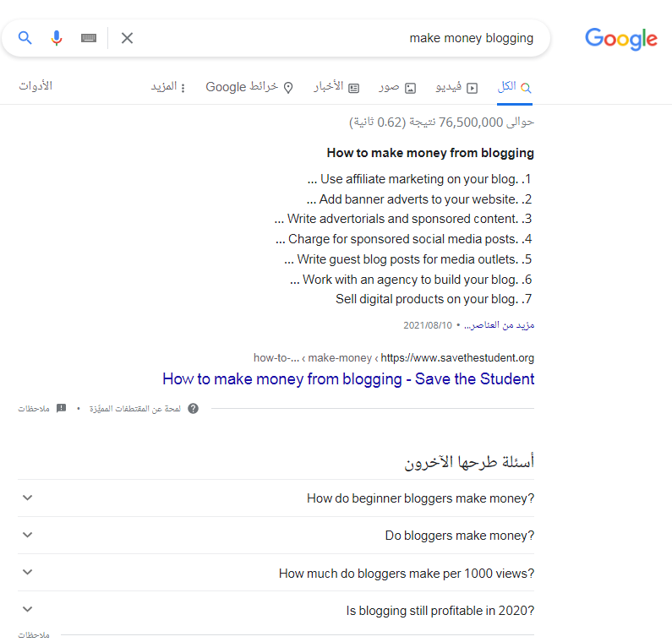Select the All (الكل) results tab
The height and width of the screenshot is (642, 672).
pyautogui.click(x=515, y=87)
